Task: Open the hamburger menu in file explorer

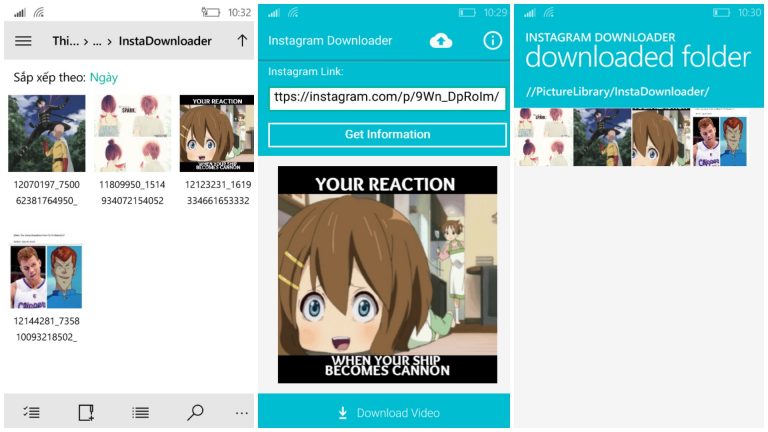Action: tap(23, 41)
